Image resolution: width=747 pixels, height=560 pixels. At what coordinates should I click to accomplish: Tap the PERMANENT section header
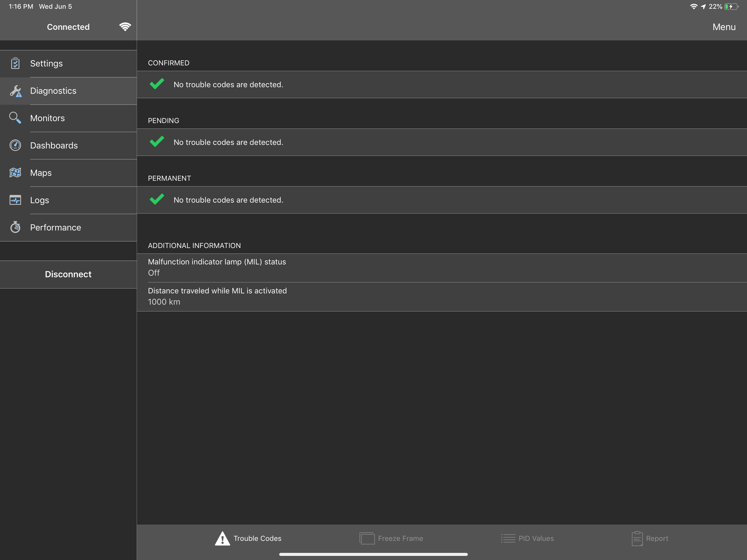[x=169, y=178]
